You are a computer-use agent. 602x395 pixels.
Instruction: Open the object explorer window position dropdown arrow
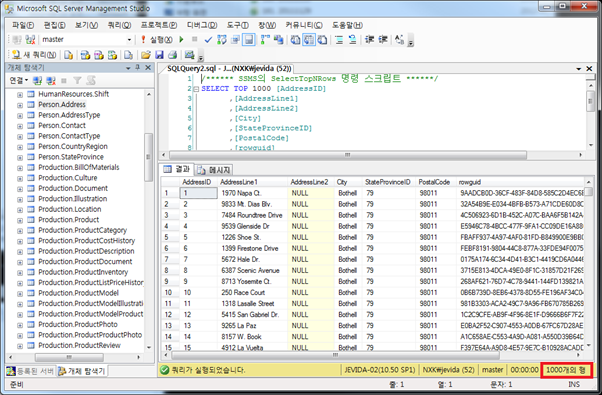pyautogui.click(x=128, y=68)
